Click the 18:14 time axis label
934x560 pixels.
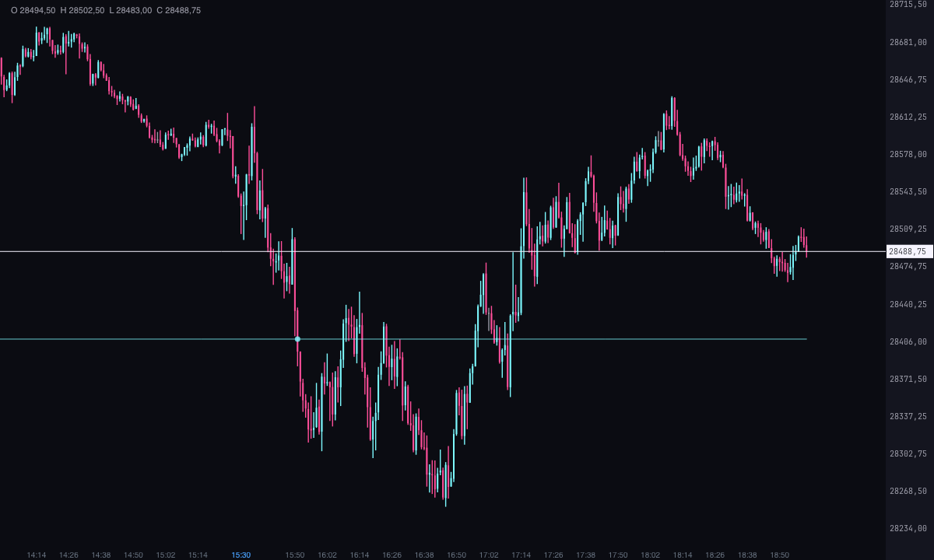[x=683, y=555]
